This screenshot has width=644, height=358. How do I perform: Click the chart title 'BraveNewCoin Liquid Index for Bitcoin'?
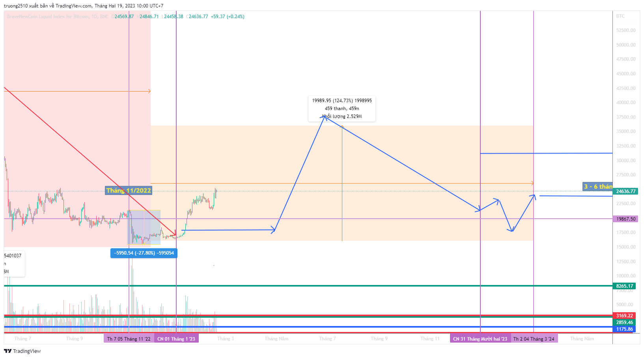click(48, 17)
